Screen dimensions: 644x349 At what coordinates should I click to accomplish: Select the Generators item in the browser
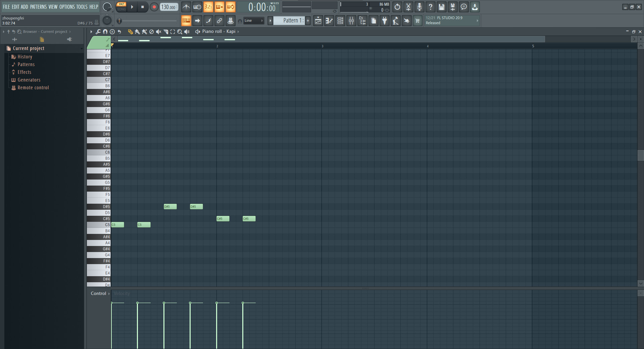pos(29,80)
